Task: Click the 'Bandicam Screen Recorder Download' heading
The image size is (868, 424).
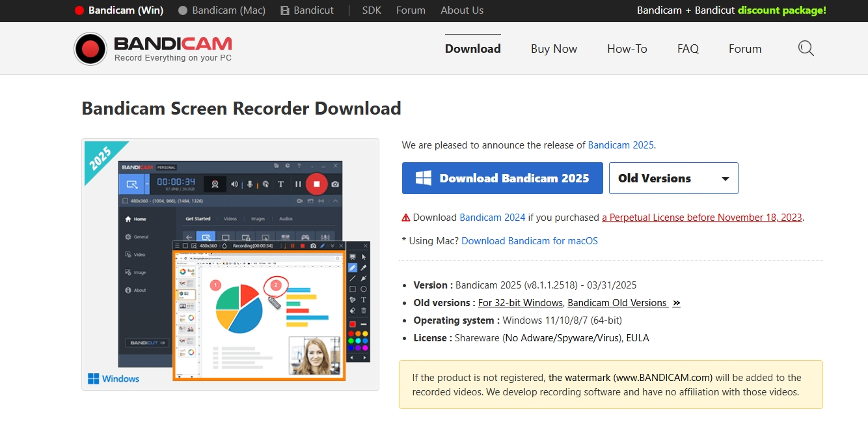Action: [241, 108]
